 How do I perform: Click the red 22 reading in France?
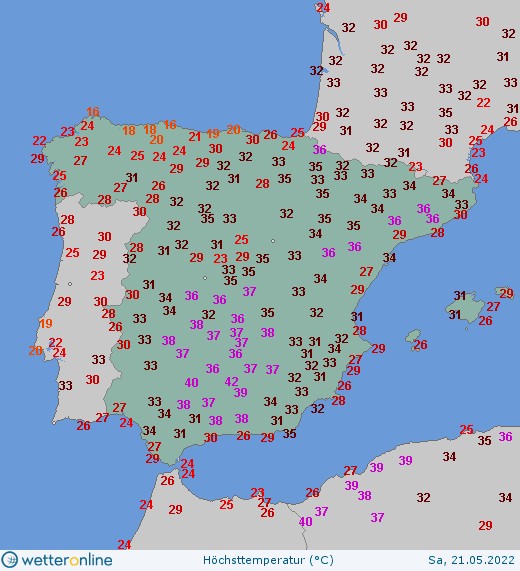(483, 103)
